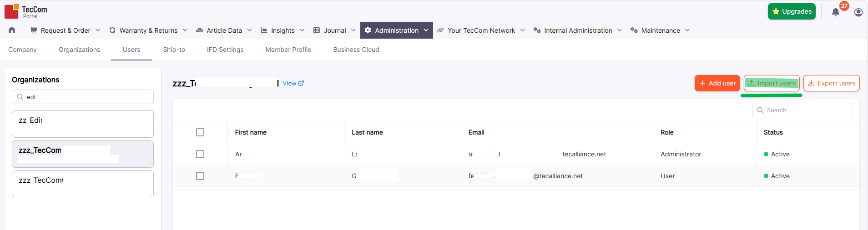Click the Organizations search field containing edi
868x230 pixels.
click(x=83, y=97)
